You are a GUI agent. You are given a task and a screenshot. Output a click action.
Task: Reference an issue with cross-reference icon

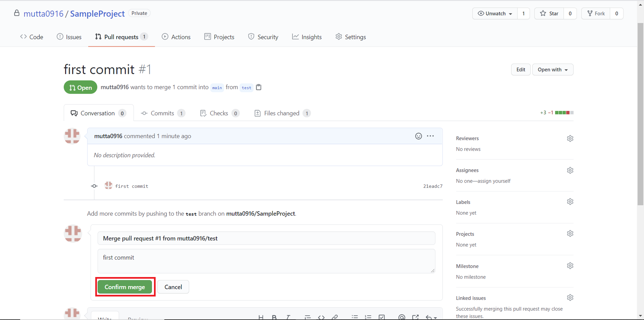(416, 317)
